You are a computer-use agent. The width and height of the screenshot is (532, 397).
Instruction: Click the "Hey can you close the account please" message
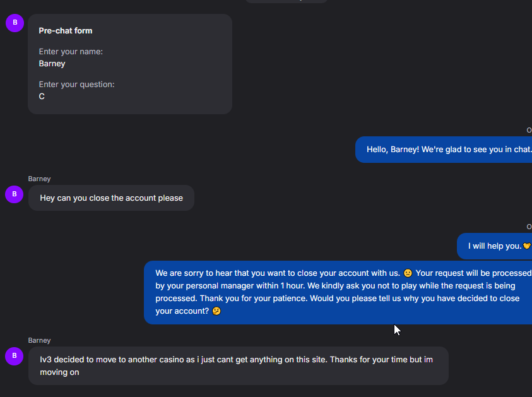(111, 198)
